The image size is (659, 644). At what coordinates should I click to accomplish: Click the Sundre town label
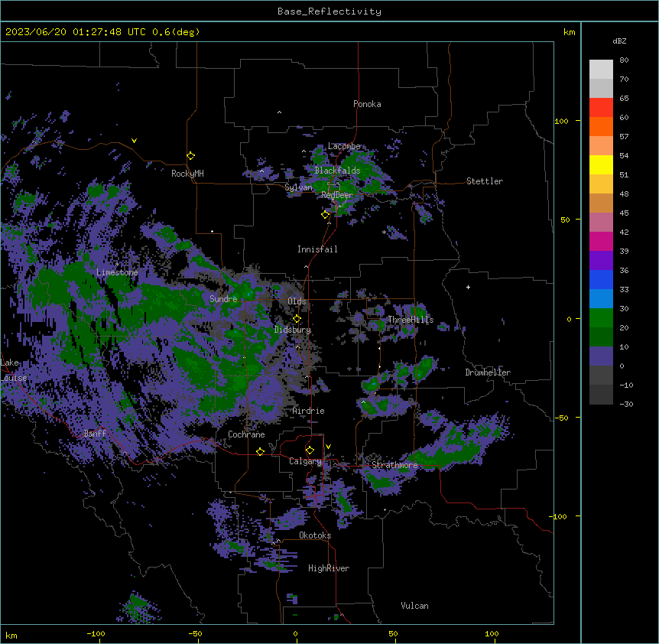point(223,299)
